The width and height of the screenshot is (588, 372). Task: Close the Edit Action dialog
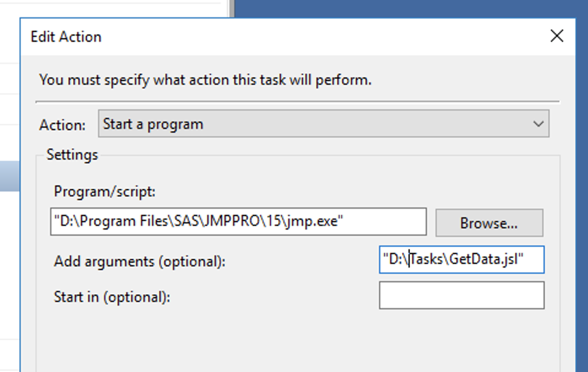pos(556,36)
